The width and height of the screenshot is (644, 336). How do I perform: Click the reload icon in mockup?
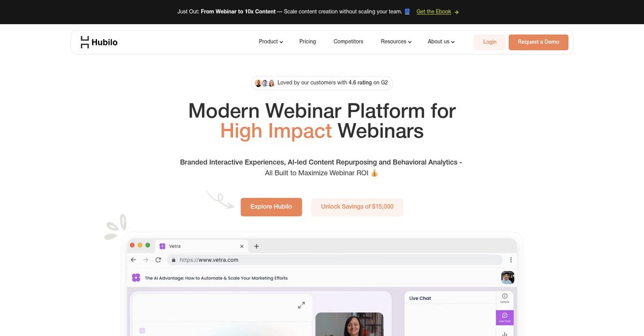[158, 260]
